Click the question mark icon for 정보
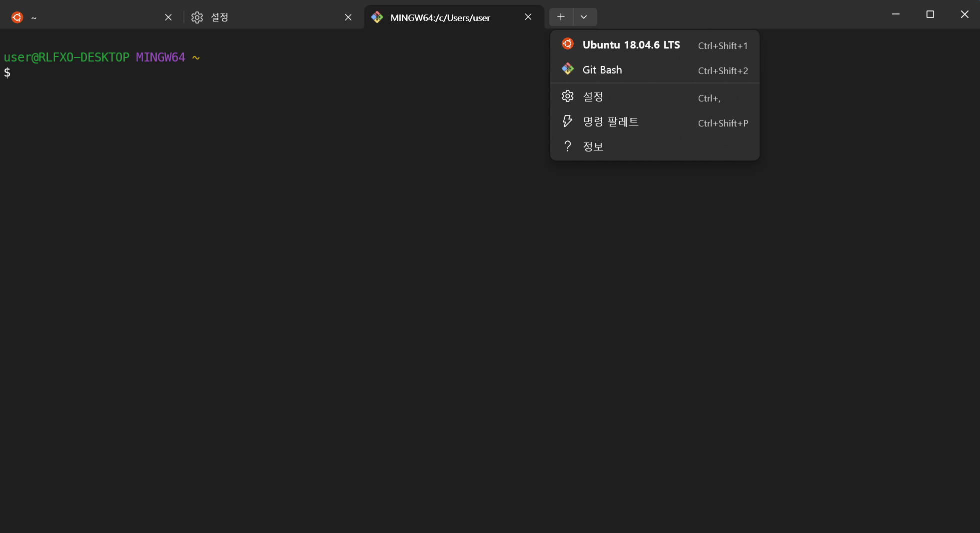980x533 pixels. coord(568,146)
